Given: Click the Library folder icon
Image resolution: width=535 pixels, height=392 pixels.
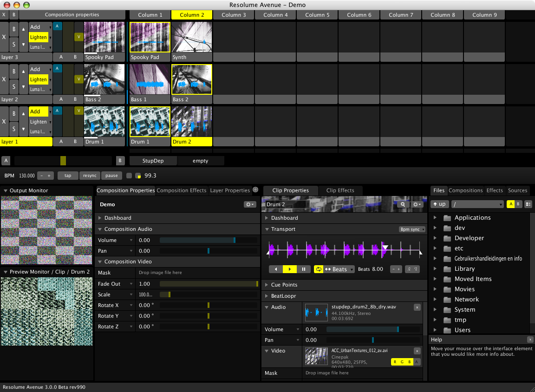Looking at the screenshot, I should (x=447, y=269).
